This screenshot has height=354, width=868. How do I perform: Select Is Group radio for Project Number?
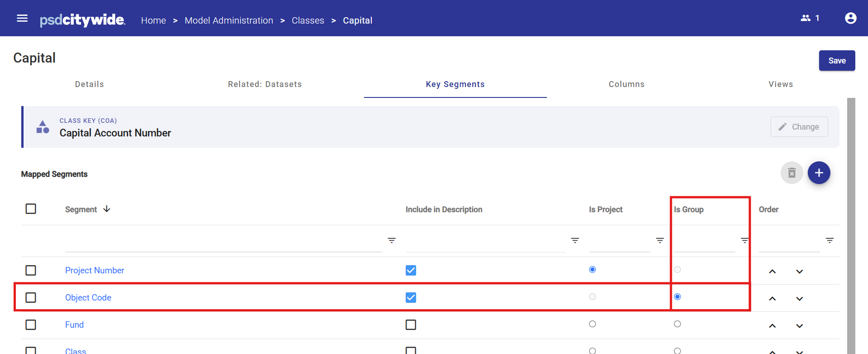(x=677, y=269)
